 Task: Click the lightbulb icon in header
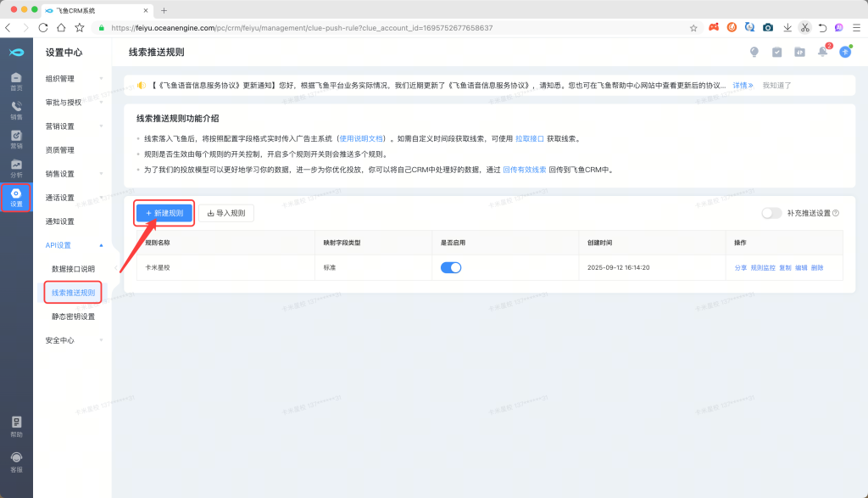click(x=754, y=52)
